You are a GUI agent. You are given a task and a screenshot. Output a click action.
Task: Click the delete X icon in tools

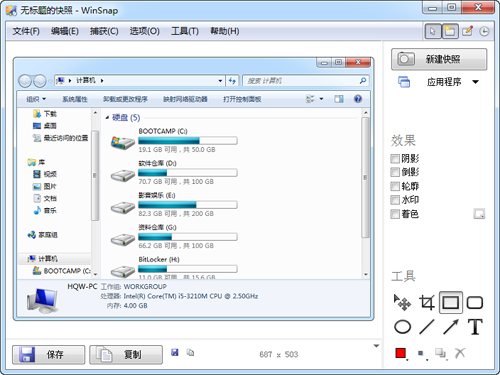(x=460, y=353)
